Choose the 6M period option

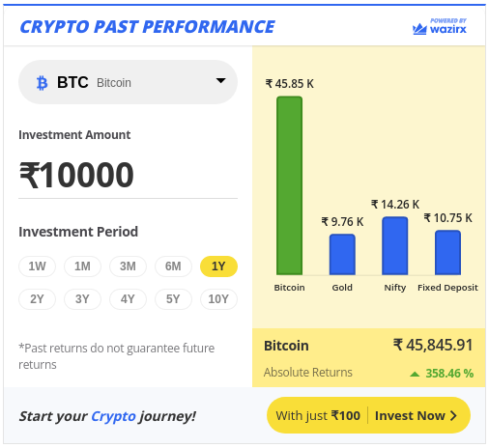(x=173, y=266)
